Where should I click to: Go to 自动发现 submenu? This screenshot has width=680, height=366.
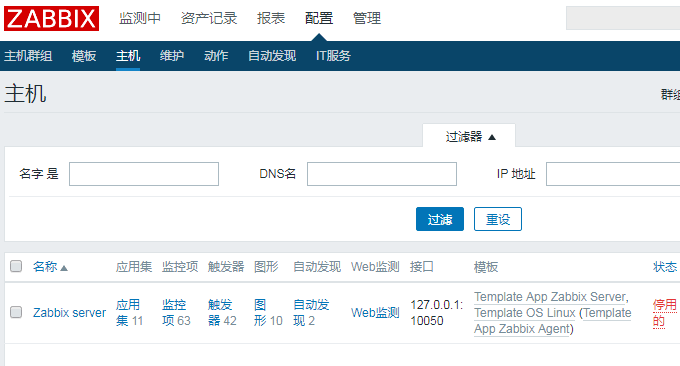[x=272, y=56]
